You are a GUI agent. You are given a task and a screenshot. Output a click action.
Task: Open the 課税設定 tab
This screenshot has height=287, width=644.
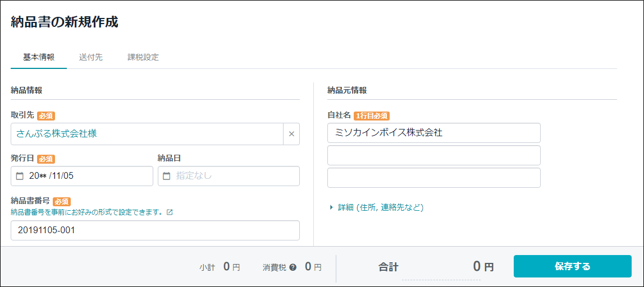(143, 57)
